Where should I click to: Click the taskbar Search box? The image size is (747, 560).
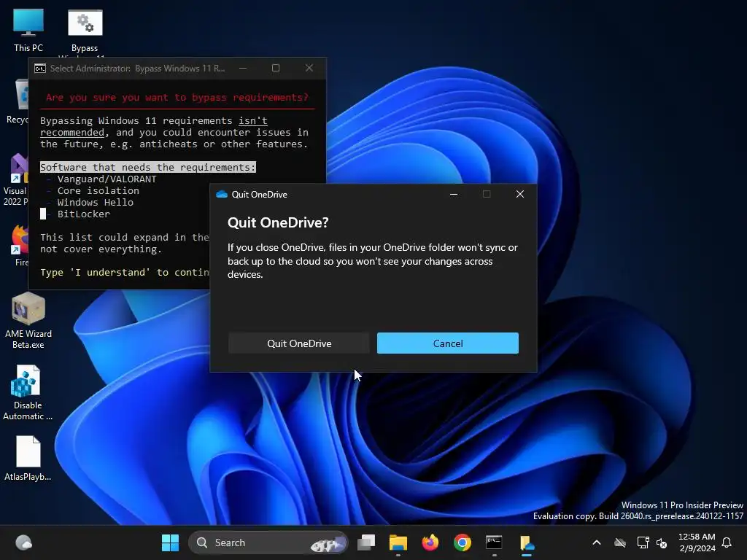268,542
